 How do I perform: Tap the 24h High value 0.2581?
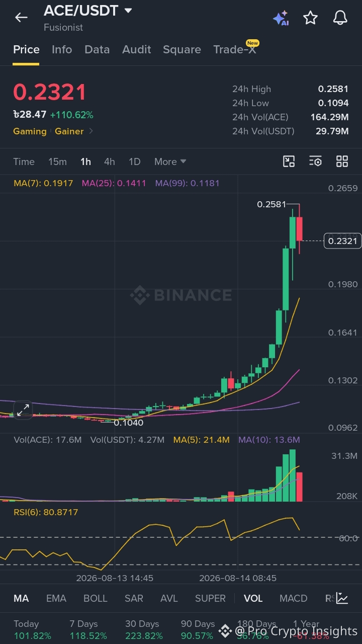(333, 89)
